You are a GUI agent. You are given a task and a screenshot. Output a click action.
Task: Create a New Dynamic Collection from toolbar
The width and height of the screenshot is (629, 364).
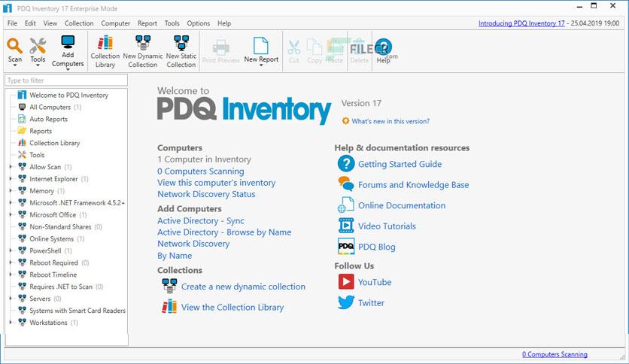[143, 51]
